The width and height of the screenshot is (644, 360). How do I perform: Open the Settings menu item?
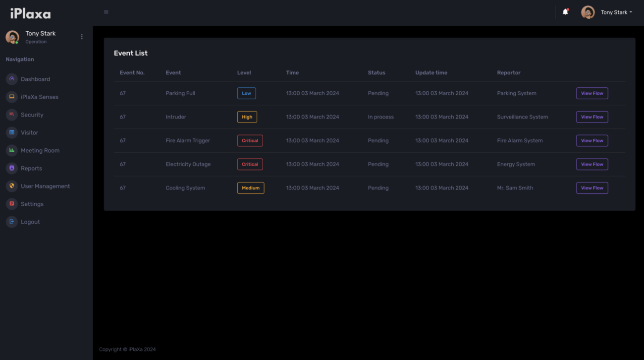[x=32, y=204]
